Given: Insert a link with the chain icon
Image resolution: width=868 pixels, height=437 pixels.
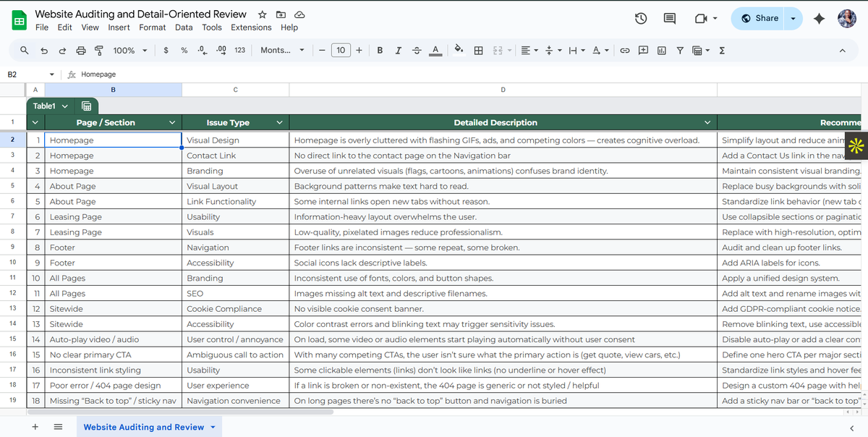Looking at the screenshot, I should click(625, 51).
